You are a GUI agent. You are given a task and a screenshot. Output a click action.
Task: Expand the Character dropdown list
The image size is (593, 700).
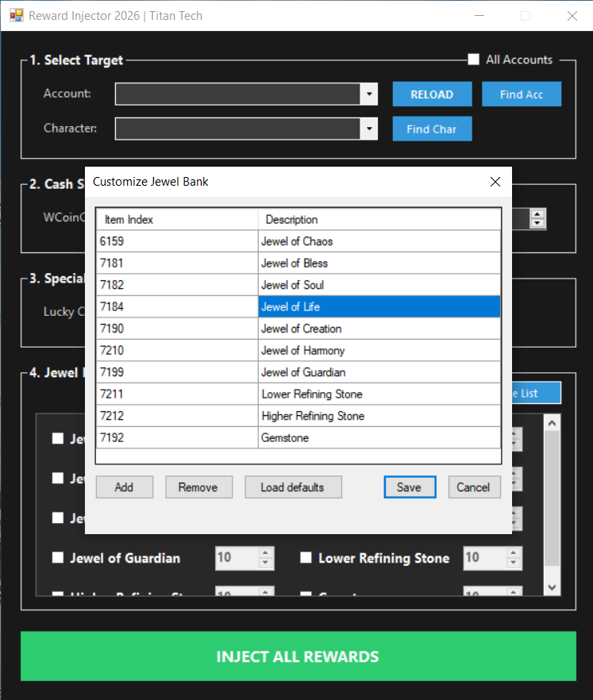point(369,129)
